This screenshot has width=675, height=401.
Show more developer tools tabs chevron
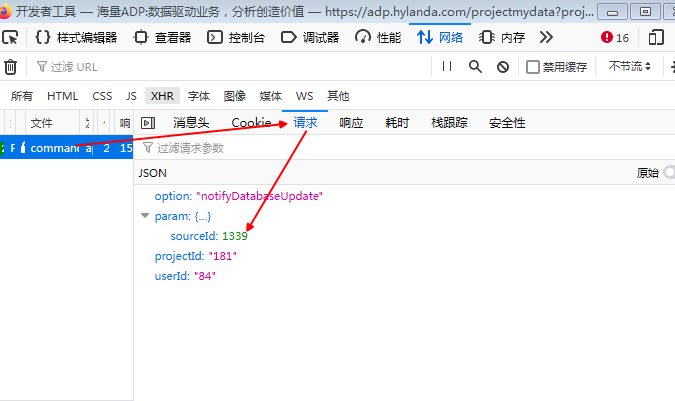(x=546, y=38)
